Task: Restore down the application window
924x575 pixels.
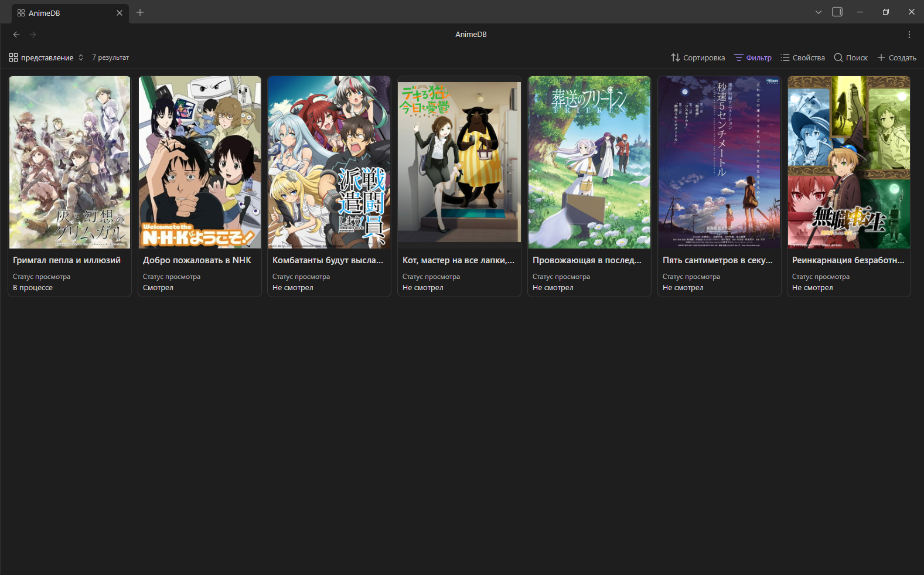Action: [x=886, y=12]
